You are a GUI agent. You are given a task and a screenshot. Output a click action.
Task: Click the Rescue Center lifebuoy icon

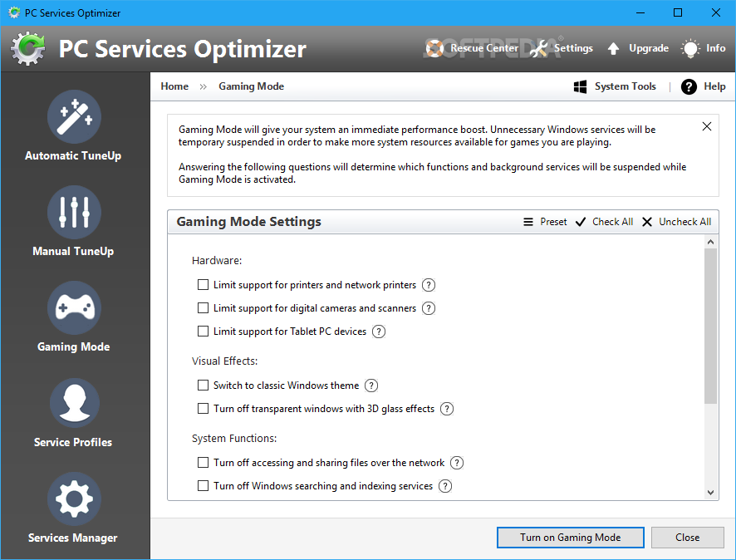434,48
